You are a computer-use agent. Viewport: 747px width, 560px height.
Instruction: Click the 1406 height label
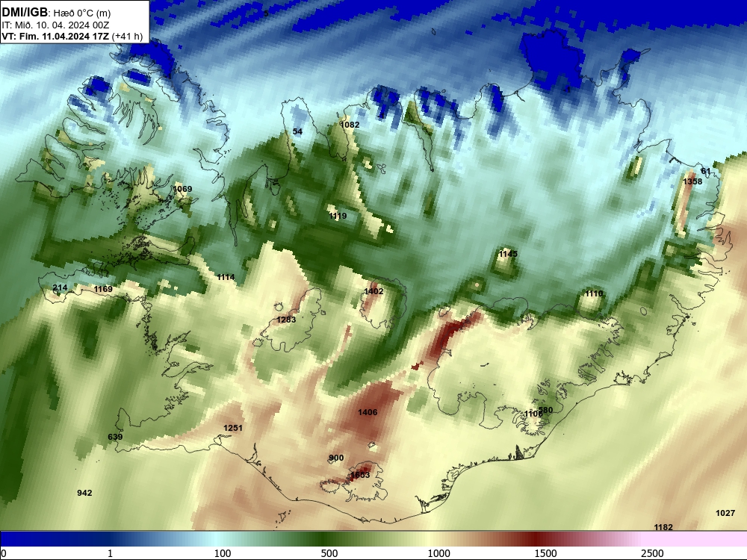click(x=368, y=412)
